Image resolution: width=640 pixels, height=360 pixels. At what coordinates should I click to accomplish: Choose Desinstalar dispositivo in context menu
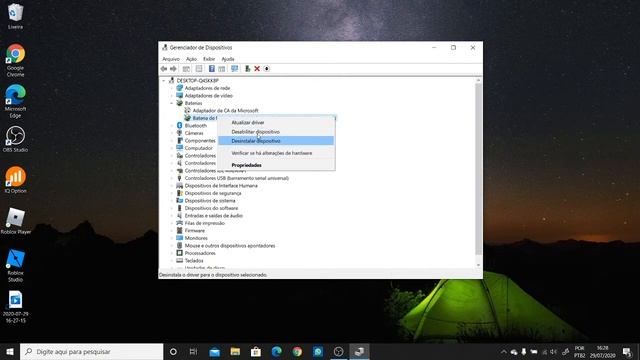[x=276, y=141]
